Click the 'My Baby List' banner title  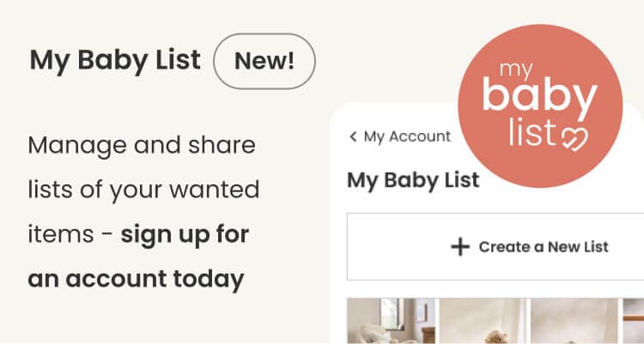(x=114, y=60)
